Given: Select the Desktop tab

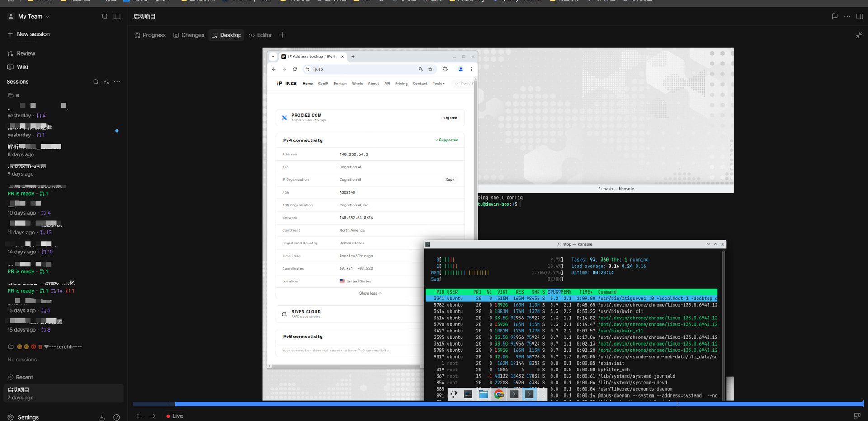Looking at the screenshot, I should coord(226,35).
